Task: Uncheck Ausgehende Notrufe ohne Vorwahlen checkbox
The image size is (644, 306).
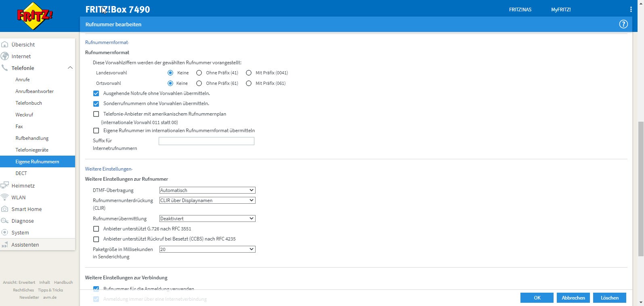Action: (96, 93)
